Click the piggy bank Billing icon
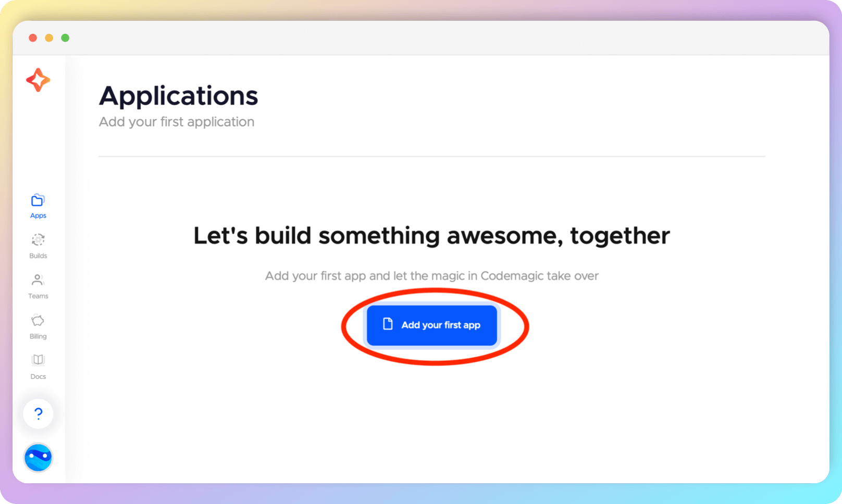 [38, 320]
